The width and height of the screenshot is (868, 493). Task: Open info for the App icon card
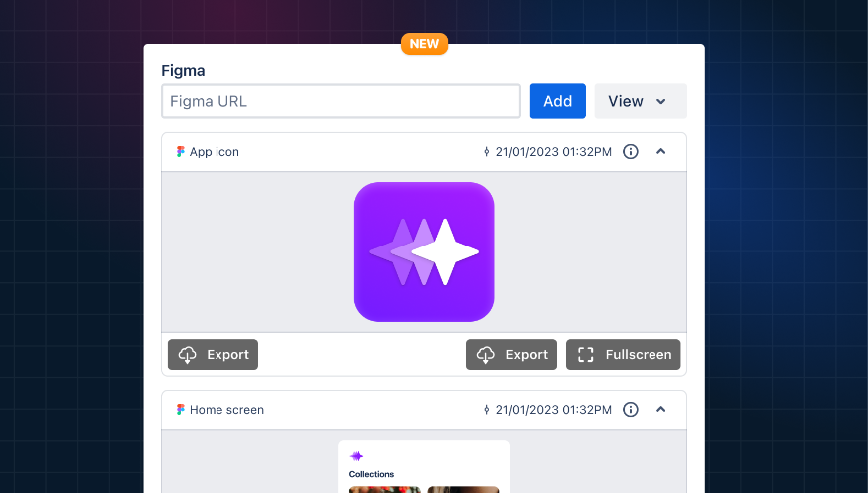[630, 152]
